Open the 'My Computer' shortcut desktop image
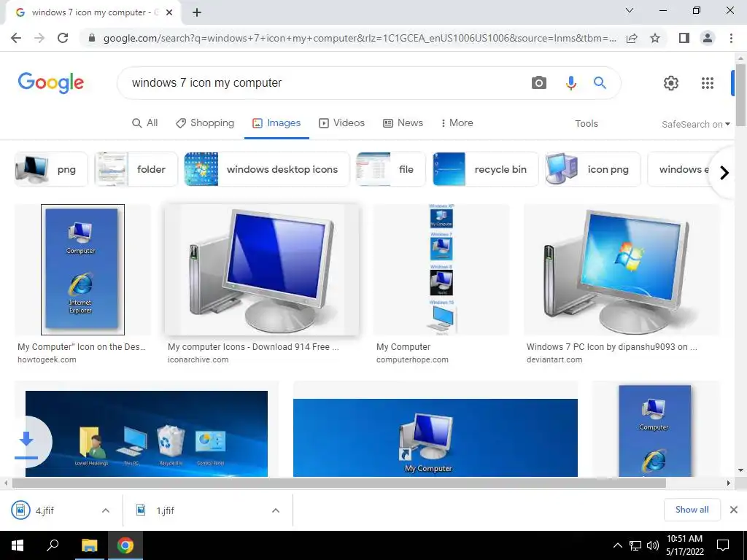The height and width of the screenshot is (560, 747). (436, 437)
